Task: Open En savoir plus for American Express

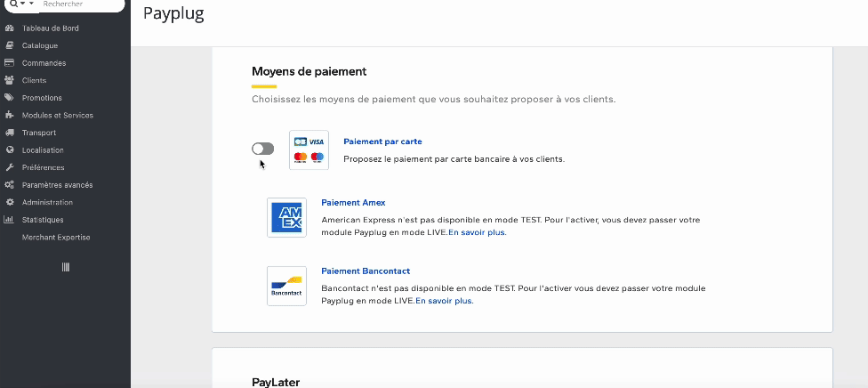Action: 478,232
